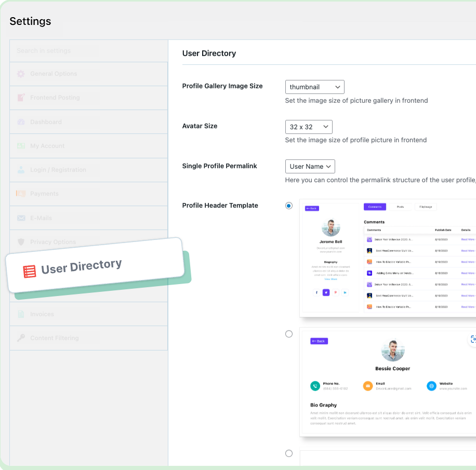The width and height of the screenshot is (476, 470).
Task: Click the Facebook icon under Jerome Bell
Action: click(x=316, y=292)
